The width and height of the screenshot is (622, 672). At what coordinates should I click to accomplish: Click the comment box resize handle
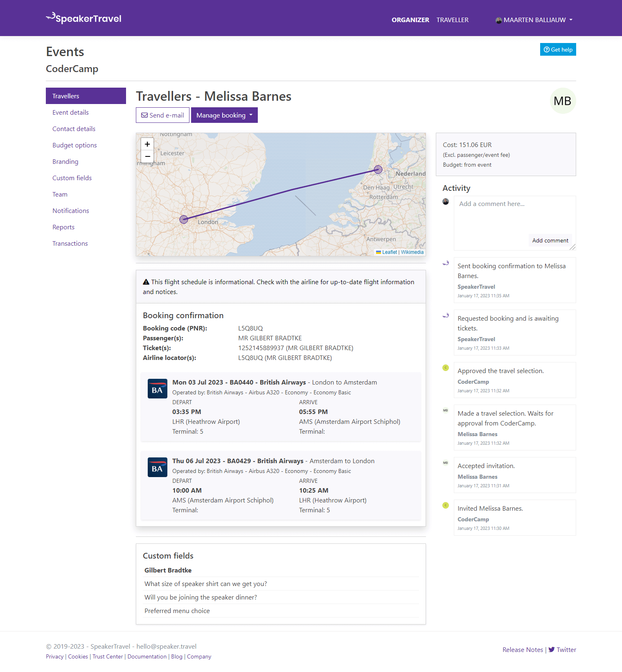[x=572, y=247]
